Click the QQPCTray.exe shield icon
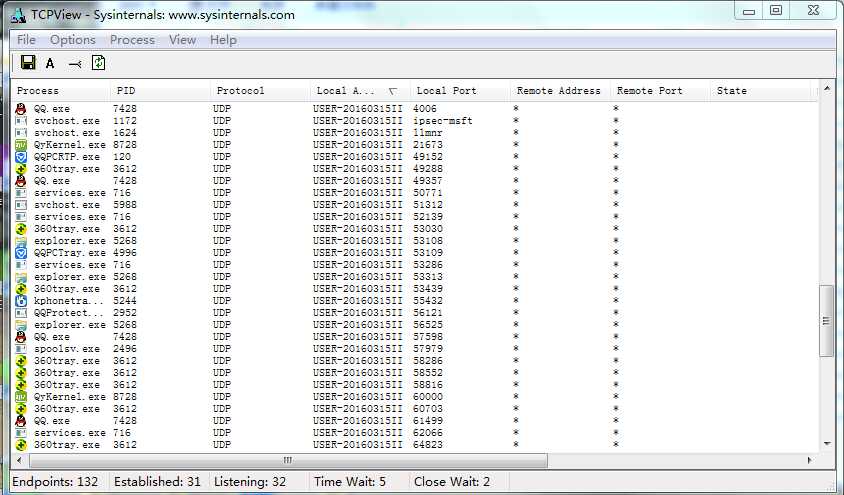Screen dimensions: 844x495 20,252
